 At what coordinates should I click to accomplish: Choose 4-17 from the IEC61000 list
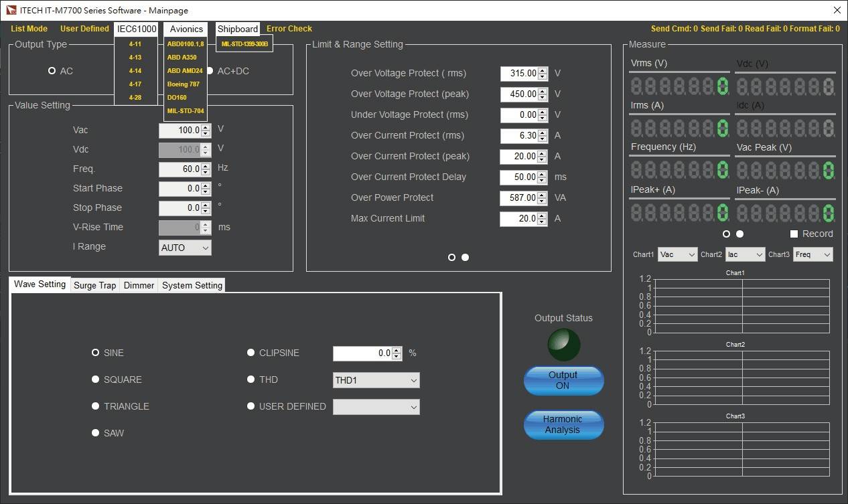pos(135,84)
